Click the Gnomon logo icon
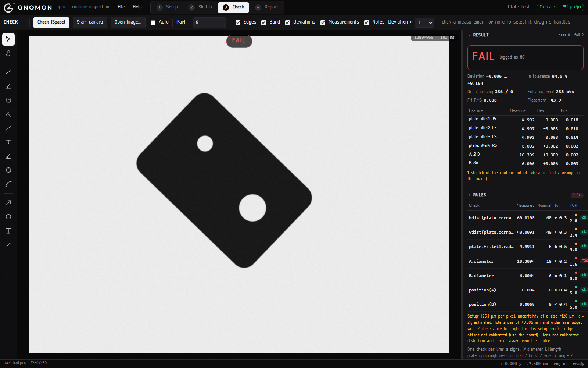The height and width of the screenshot is (368, 588). (x=8, y=7)
